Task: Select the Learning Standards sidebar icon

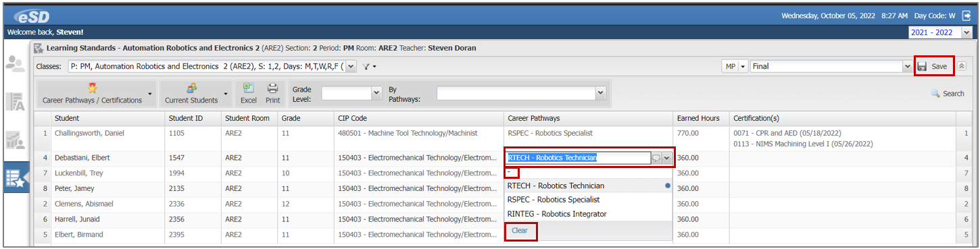Action: click(15, 178)
